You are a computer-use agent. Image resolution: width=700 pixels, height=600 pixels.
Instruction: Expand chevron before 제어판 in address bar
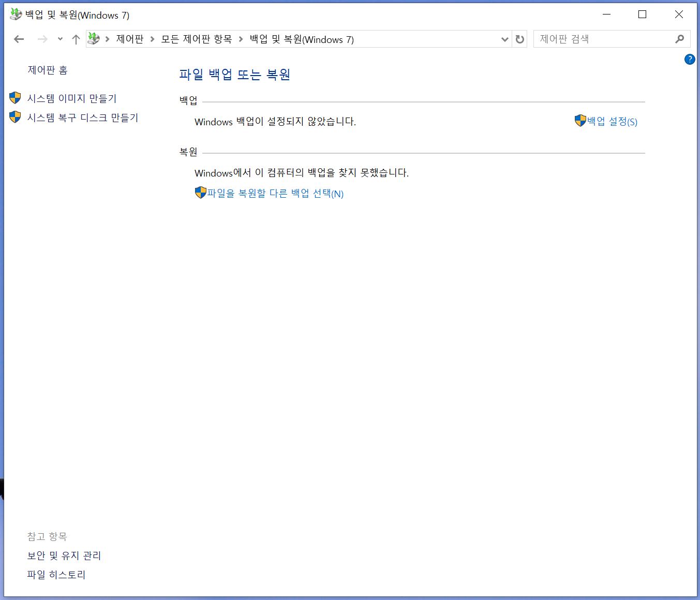click(x=108, y=39)
